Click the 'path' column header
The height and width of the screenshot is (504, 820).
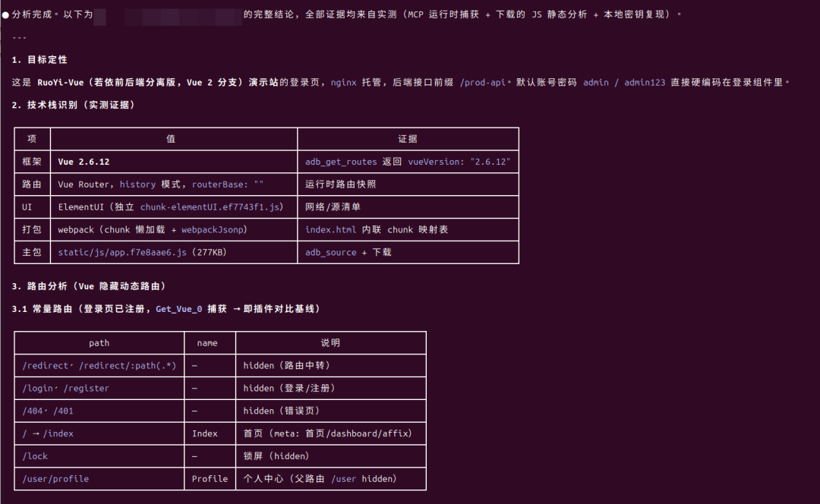point(99,343)
